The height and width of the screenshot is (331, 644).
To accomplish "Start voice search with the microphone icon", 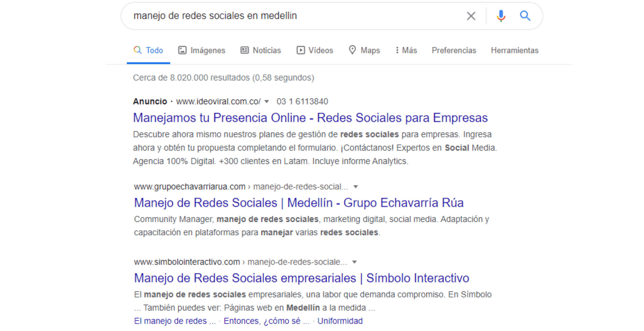I will pos(501,16).
